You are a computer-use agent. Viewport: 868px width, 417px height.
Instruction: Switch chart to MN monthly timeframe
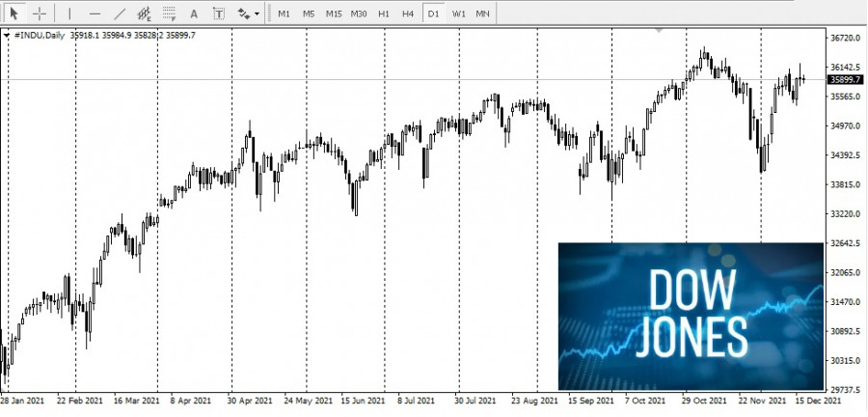click(x=483, y=14)
